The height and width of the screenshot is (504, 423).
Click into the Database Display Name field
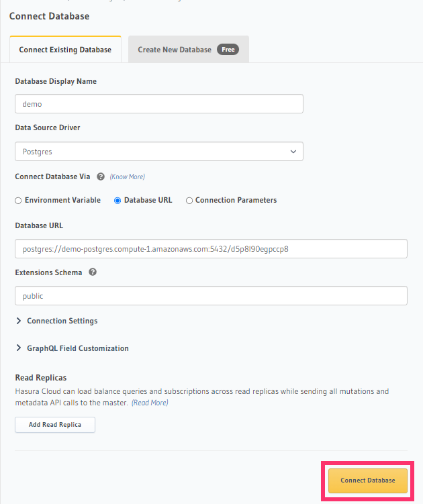(x=158, y=104)
